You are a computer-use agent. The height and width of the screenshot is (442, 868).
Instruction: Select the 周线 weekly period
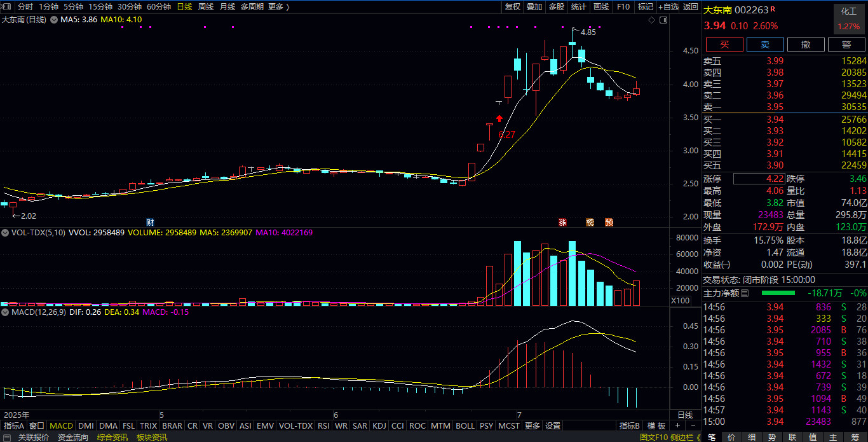point(205,7)
